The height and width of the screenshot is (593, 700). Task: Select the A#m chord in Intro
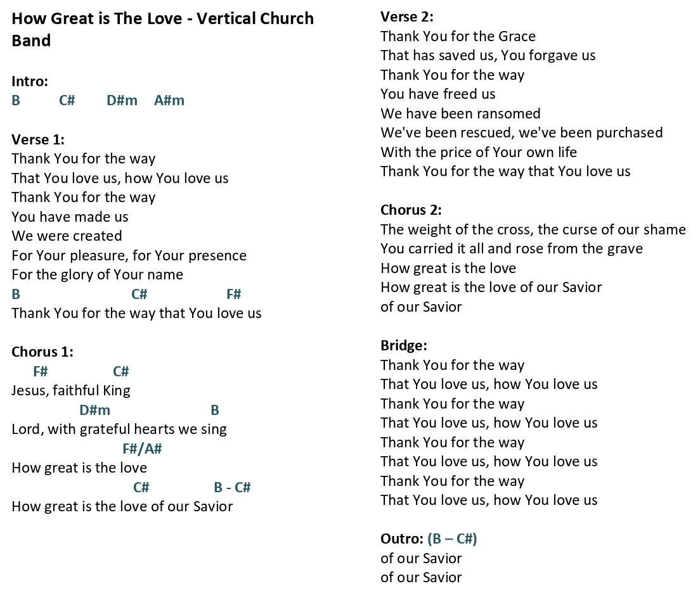click(x=169, y=100)
